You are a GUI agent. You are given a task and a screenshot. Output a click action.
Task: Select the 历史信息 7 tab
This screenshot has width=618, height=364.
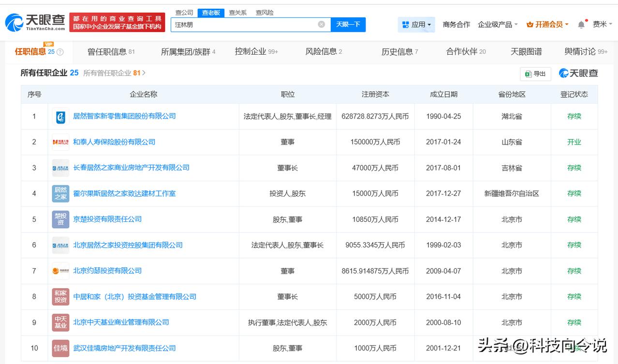tap(399, 52)
